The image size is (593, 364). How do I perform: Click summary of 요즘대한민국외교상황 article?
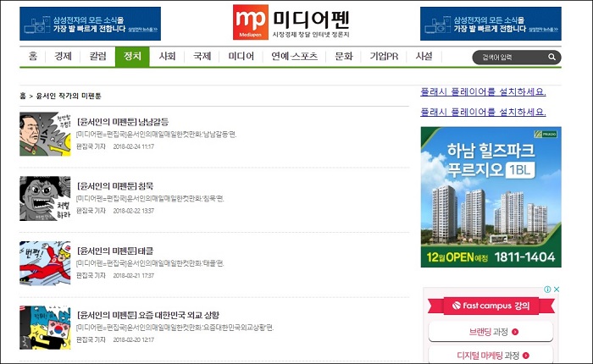(x=175, y=328)
